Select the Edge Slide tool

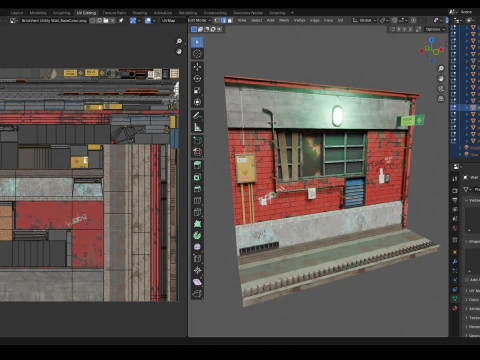pyautogui.click(x=197, y=259)
